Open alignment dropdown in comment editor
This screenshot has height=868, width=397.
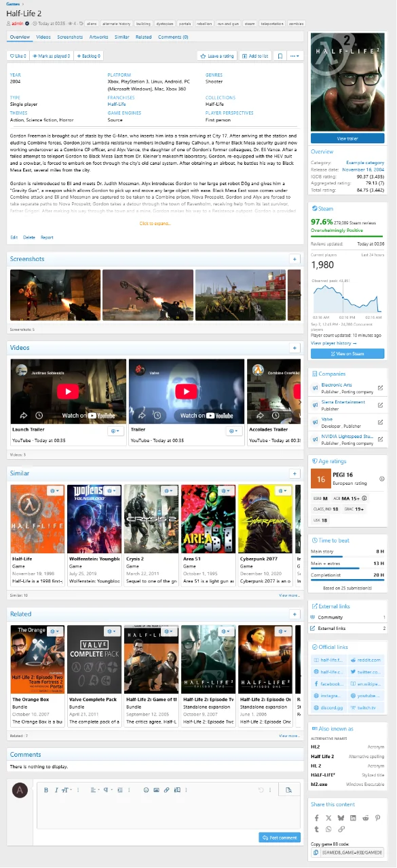click(x=94, y=790)
